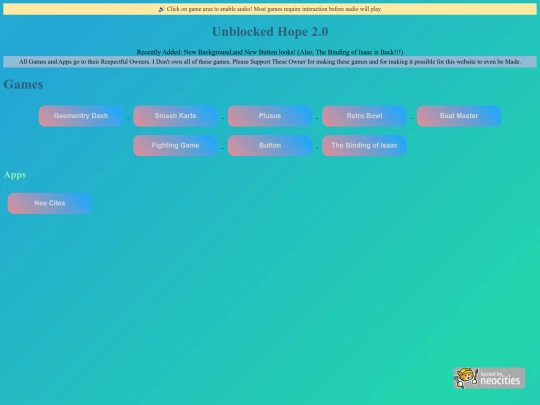Click the enable audio notice banner text
Viewport: 540px width, 405px height.
[x=274, y=9]
